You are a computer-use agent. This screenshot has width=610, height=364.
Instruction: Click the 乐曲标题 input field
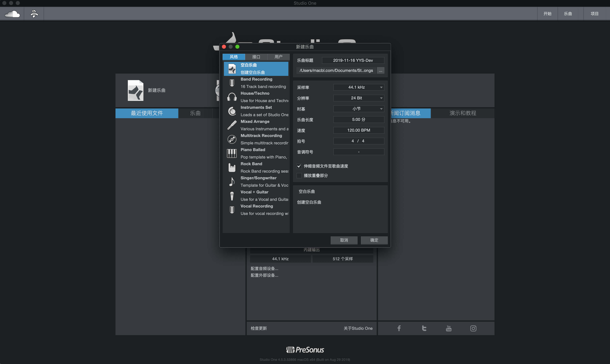[353, 60]
